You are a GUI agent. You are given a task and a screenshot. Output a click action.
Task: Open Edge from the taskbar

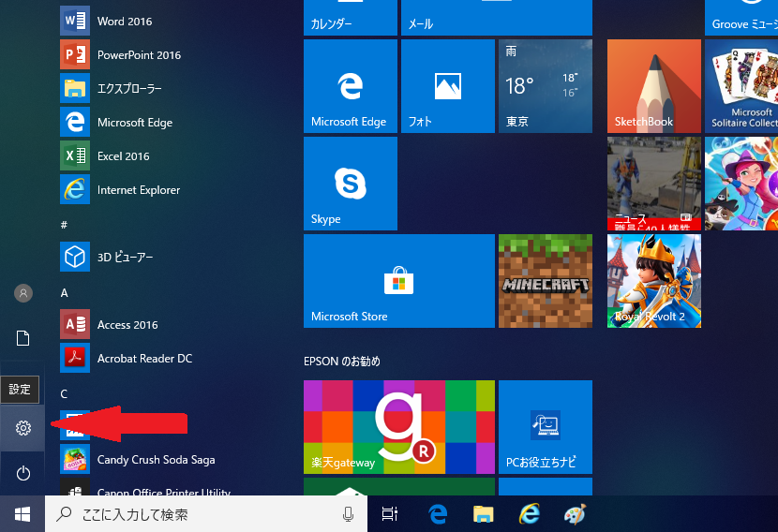point(438,514)
